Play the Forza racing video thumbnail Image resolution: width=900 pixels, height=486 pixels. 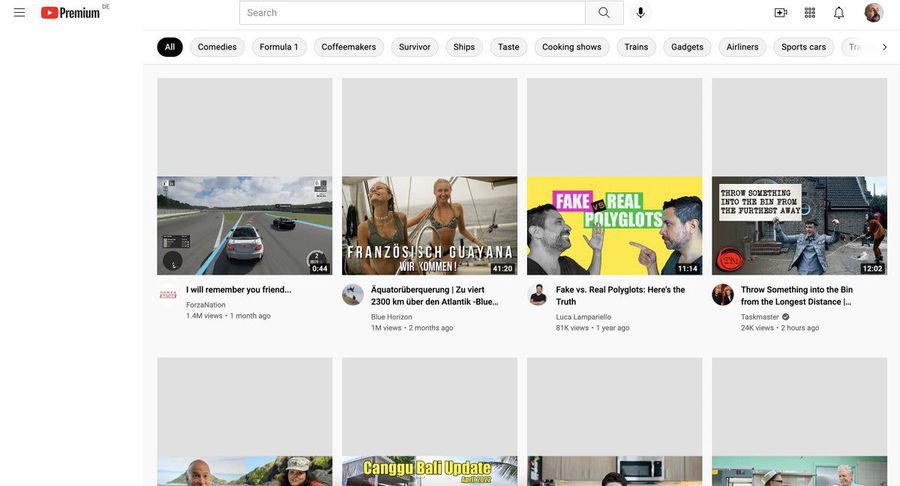(x=245, y=225)
